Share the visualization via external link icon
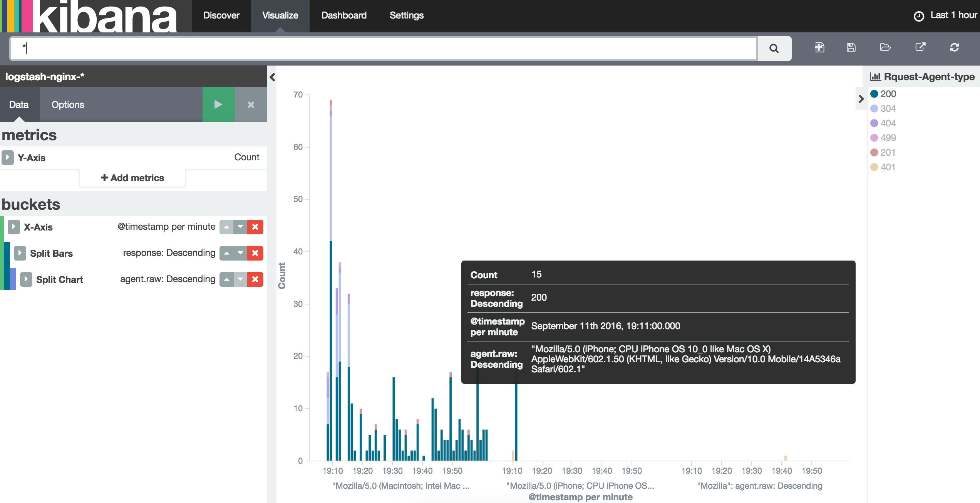 tap(920, 48)
